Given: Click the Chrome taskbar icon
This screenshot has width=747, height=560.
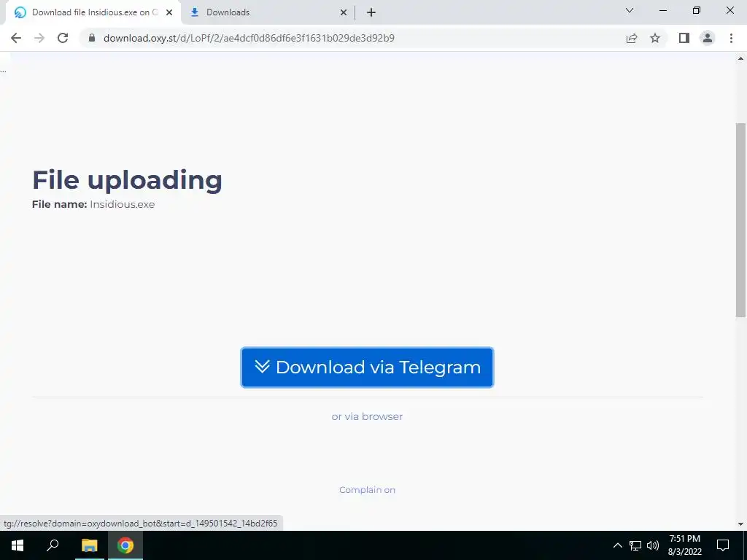Looking at the screenshot, I should pyautogui.click(x=125, y=545).
